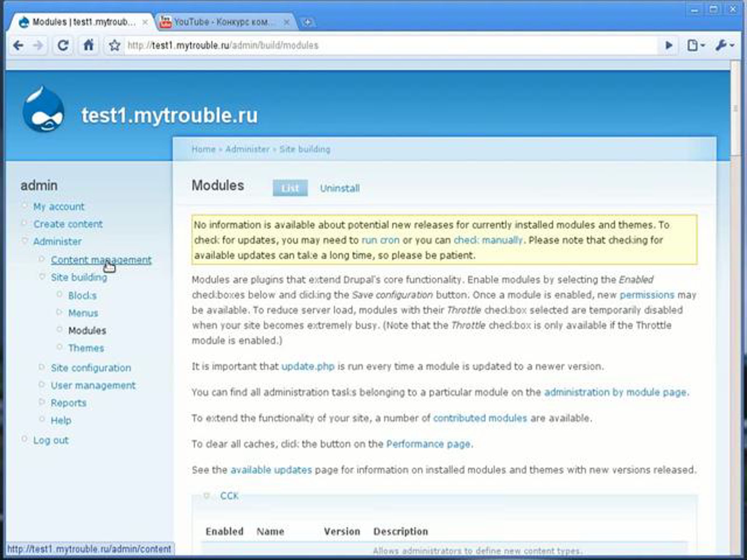Bookmark this page with the star icon

point(115,45)
